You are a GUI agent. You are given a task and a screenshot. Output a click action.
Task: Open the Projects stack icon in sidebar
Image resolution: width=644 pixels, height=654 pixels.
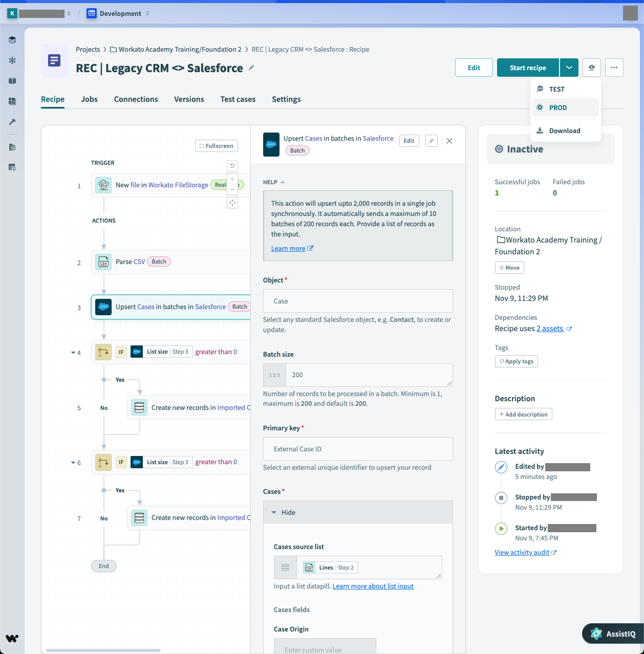12,40
